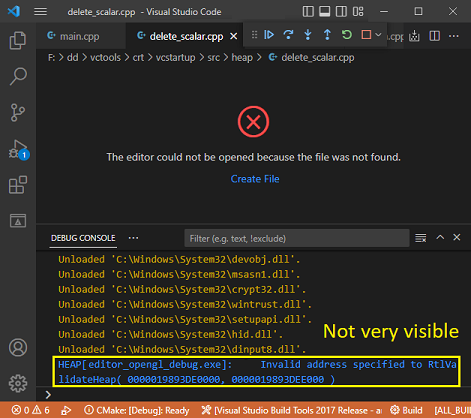Toggle the primary side bar layout button

(x=308, y=12)
